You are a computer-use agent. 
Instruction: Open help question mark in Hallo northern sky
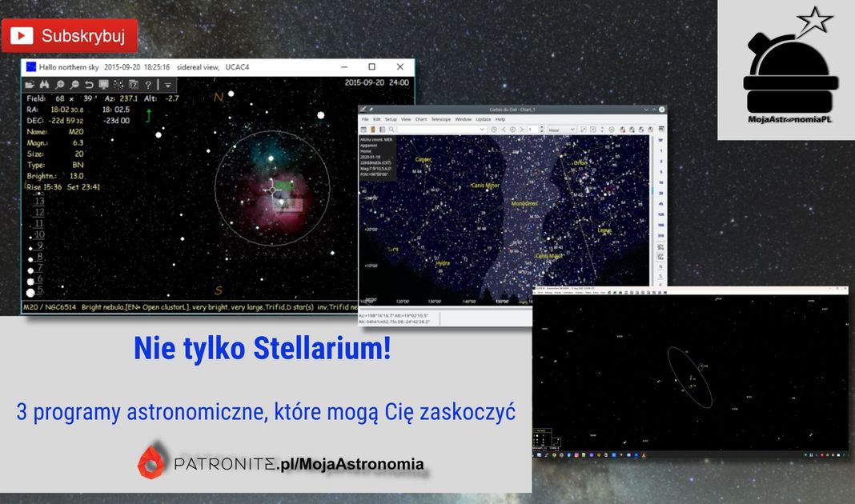pyautogui.click(x=148, y=85)
